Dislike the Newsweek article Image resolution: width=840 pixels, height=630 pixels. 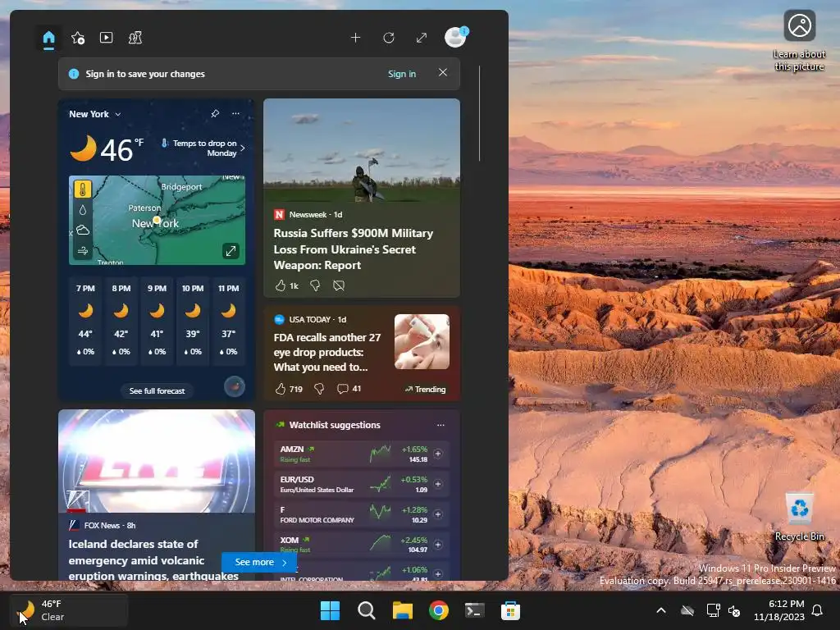click(315, 285)
